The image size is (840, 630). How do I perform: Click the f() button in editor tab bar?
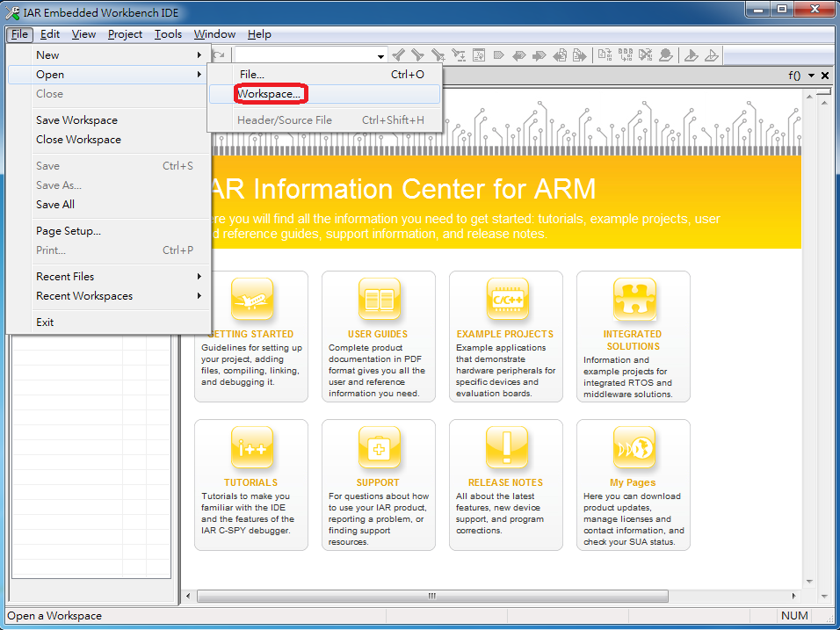point(794,76)
